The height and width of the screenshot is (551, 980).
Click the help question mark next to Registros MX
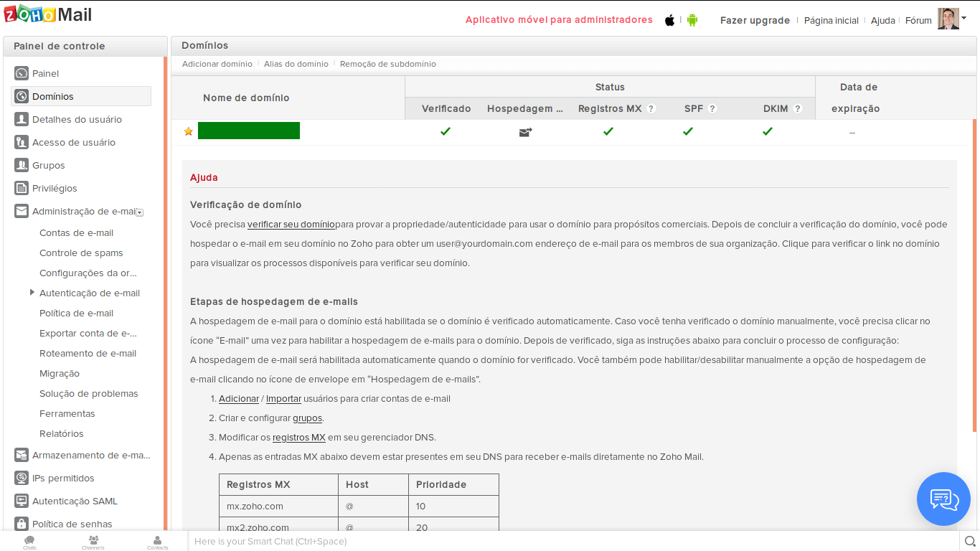click(x=651, y=109)
